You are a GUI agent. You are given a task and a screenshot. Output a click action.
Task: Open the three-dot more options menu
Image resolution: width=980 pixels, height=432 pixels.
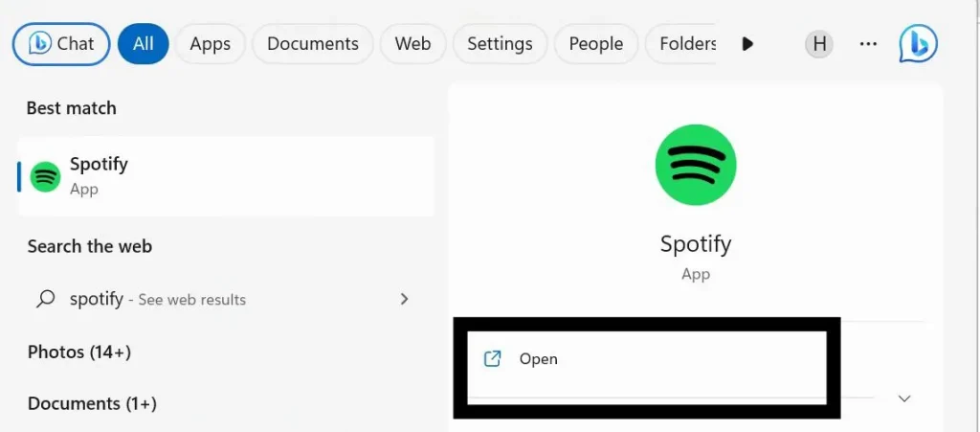point(868,44)
